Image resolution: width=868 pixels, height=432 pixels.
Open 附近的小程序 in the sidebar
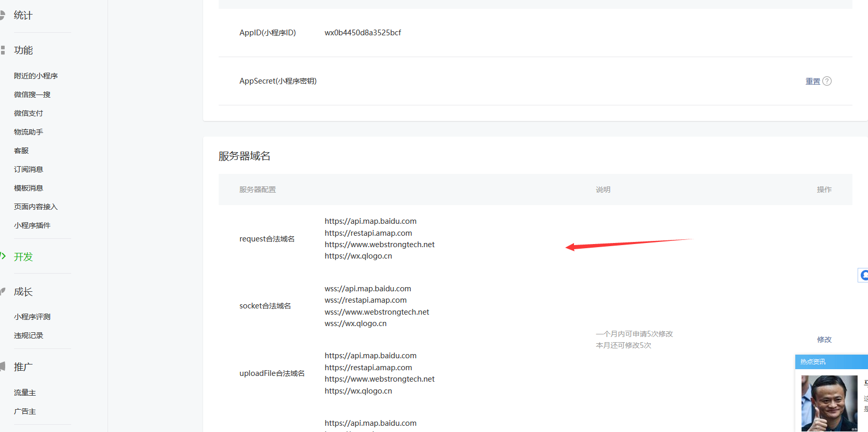(x=36, y=76)
